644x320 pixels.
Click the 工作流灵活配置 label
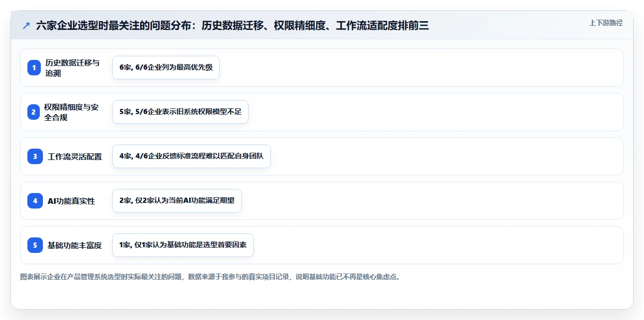click(75, 157)
